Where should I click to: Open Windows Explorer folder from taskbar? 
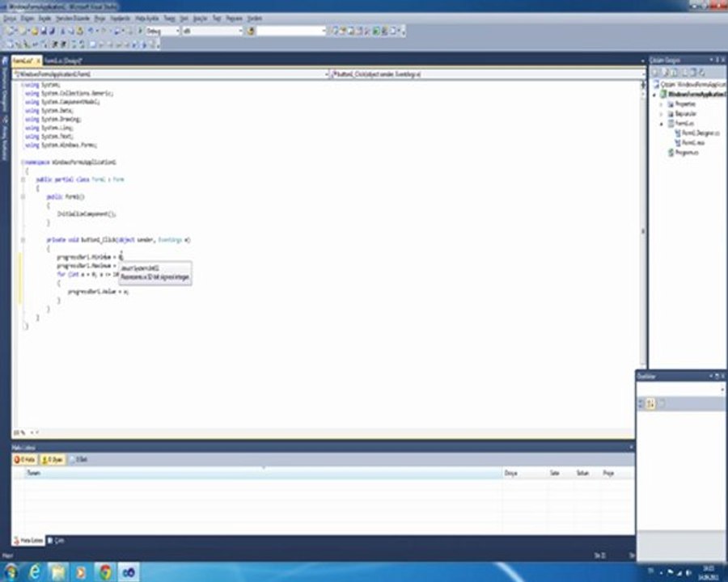point(58,572)
